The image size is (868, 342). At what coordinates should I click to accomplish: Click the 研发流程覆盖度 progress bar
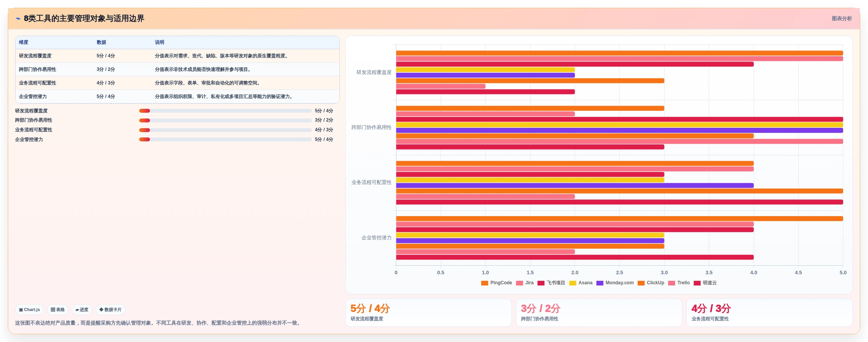coord(225,111)
